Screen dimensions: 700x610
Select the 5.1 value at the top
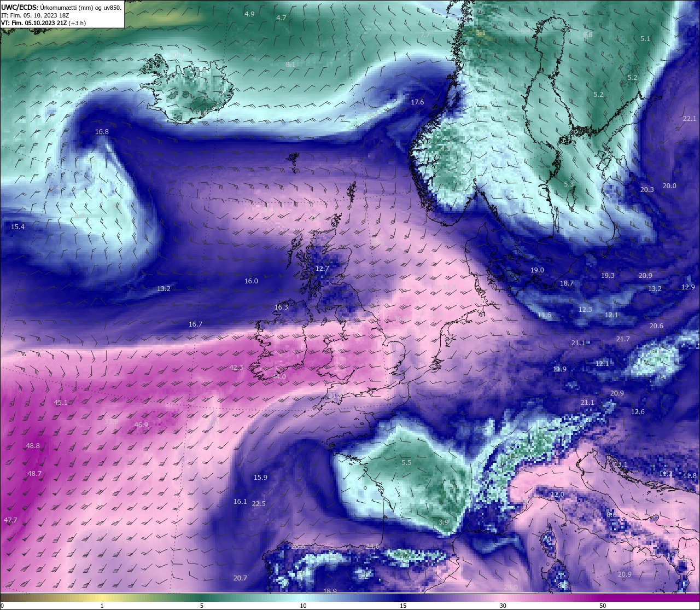click(645, 38)
